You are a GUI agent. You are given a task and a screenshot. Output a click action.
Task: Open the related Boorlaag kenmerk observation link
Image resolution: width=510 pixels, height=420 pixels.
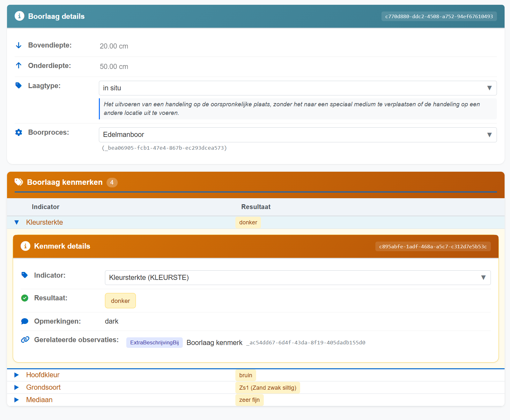coord(214,342)
